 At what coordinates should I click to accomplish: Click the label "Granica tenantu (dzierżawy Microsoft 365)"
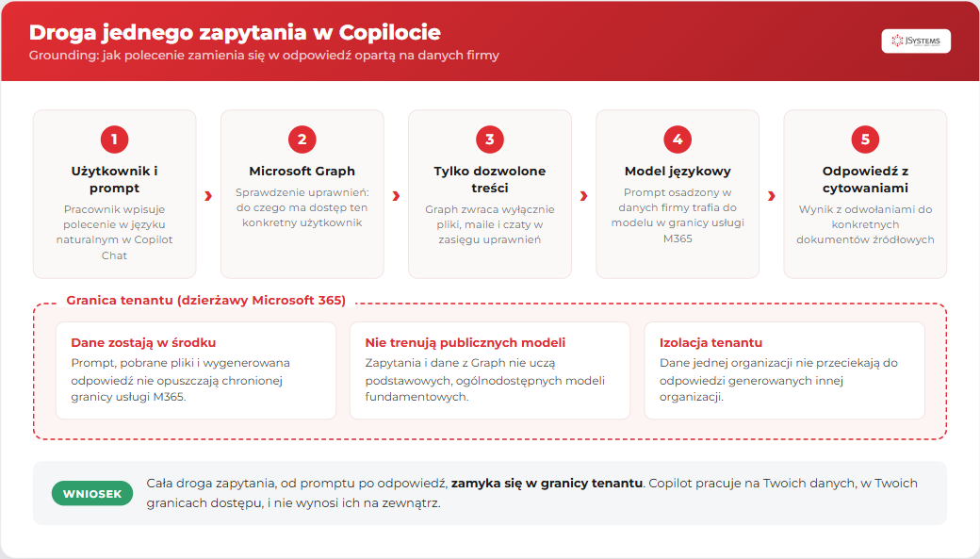[205, 300]
